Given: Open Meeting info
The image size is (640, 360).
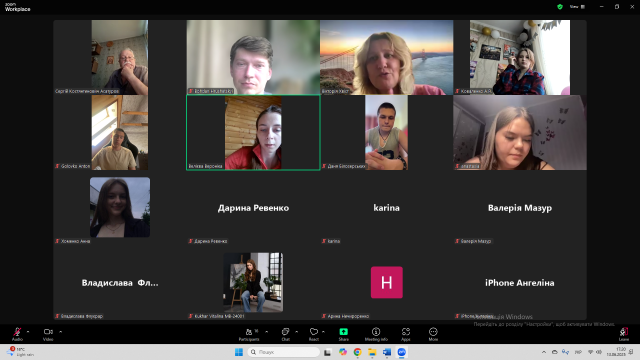Looking at the screenshot, I should pyautogui.click(x=376, y=333).
